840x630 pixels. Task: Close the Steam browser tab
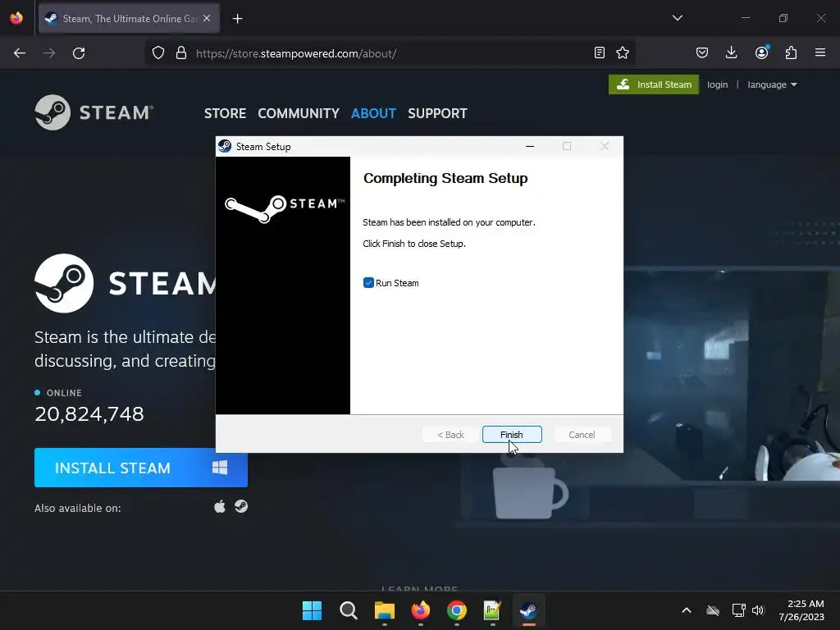click(207, 19)
